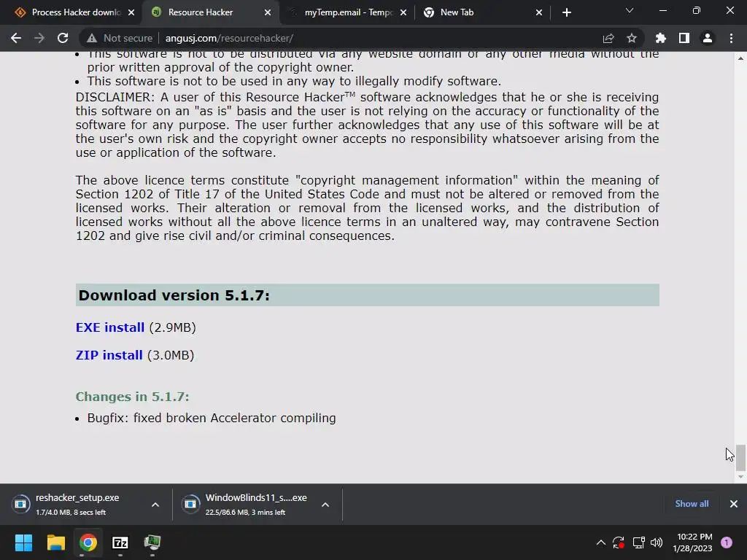Click the Download version 5.1.7 heading
This screenshot has height=560, width=747.
click(174, 295)
